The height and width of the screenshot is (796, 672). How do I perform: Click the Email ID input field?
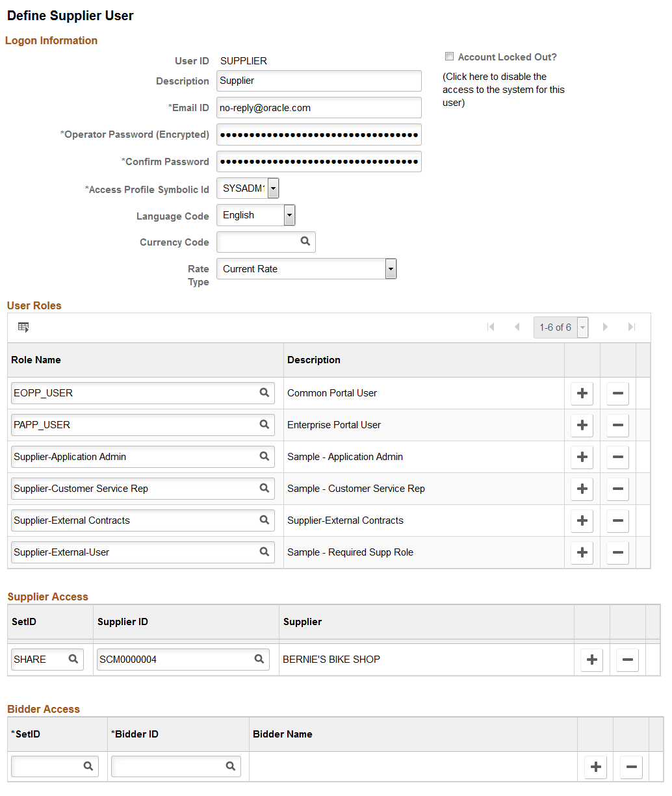pyautogui.click(x=318, y=107)
